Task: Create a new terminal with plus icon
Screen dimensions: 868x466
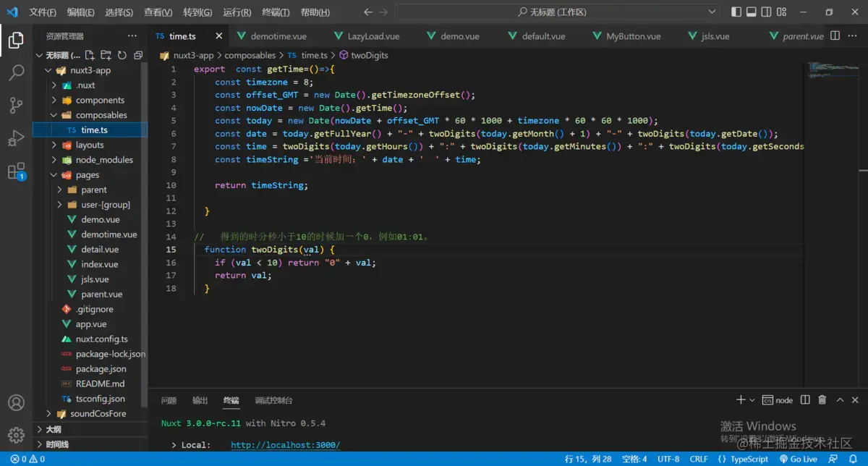Action: click(740, 399)
